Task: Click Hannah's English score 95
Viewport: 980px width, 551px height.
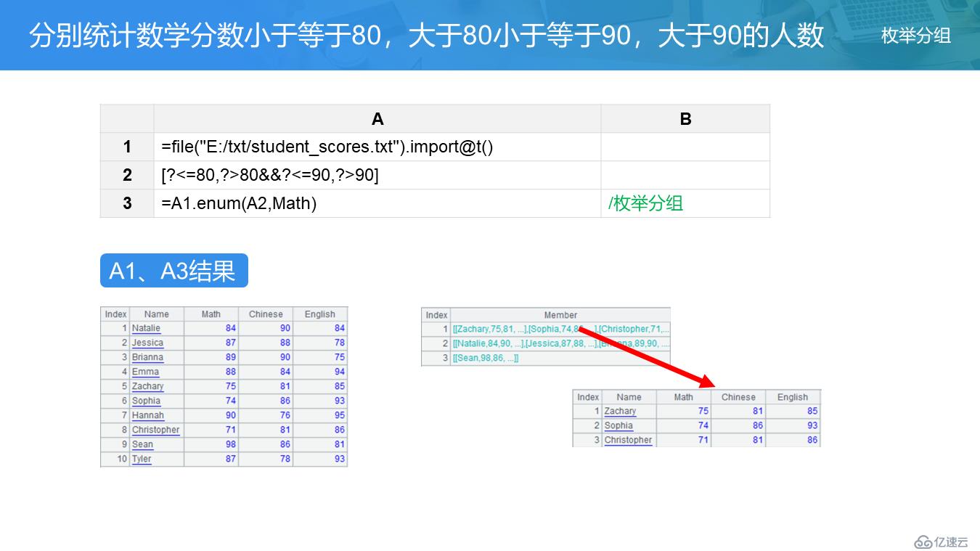Action: [340, 415]
